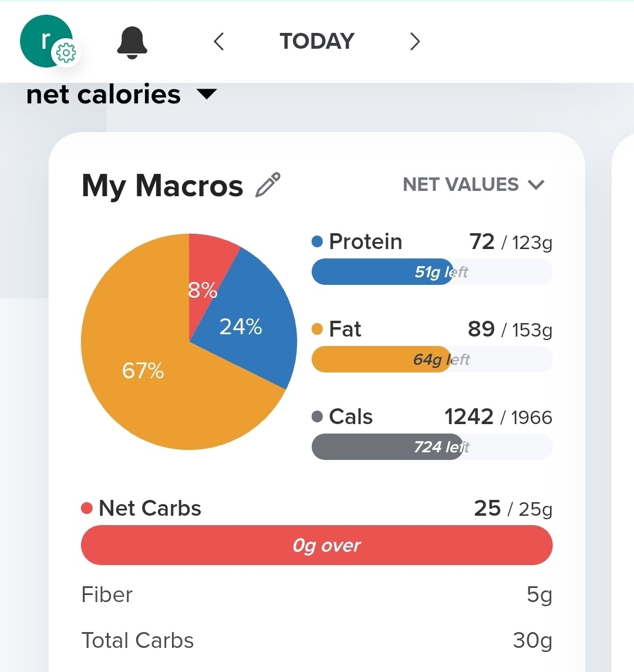Go to previous day arrow
Screen dimensions: 634x672
pyautogui.click(x=219, y=42)
